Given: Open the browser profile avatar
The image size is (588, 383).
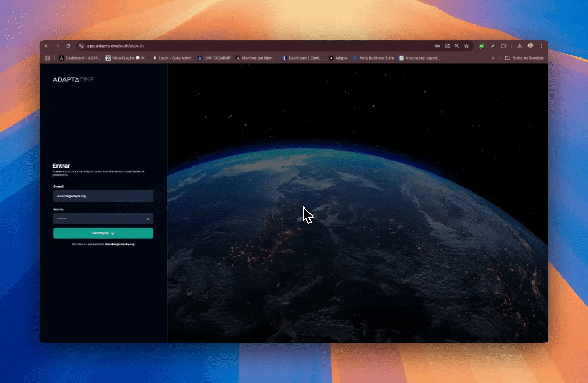Looking at the screenshot, I should (x=530, y=46).
